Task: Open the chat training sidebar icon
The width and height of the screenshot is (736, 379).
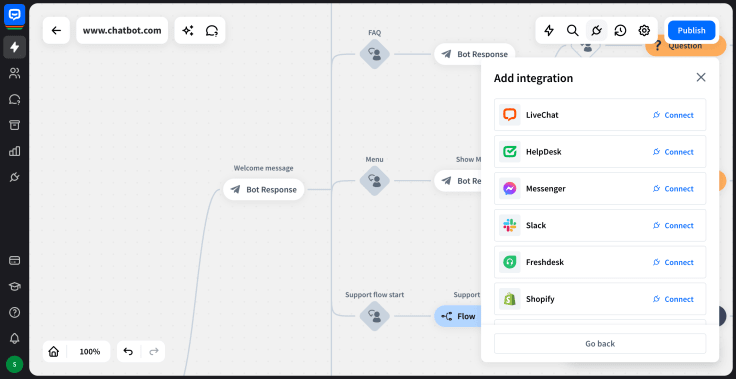Action: click(15, 99)
